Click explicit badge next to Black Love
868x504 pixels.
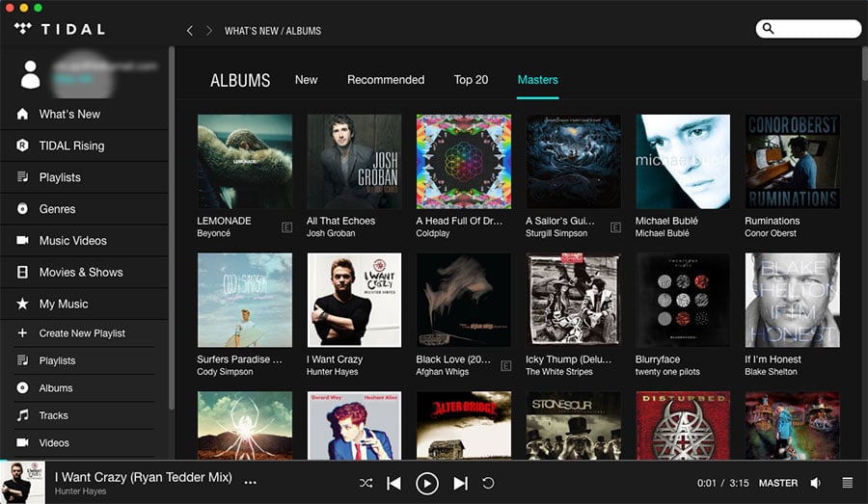[506, 365]
